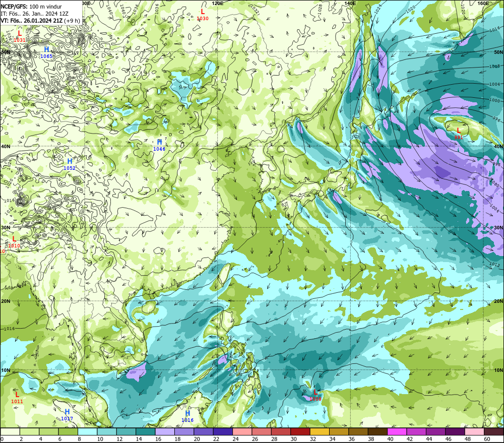Click the medium purple 18–20 legend swatch
This screenshot has width=504, height=443.
pyautogui.click(x=184, y=431)
